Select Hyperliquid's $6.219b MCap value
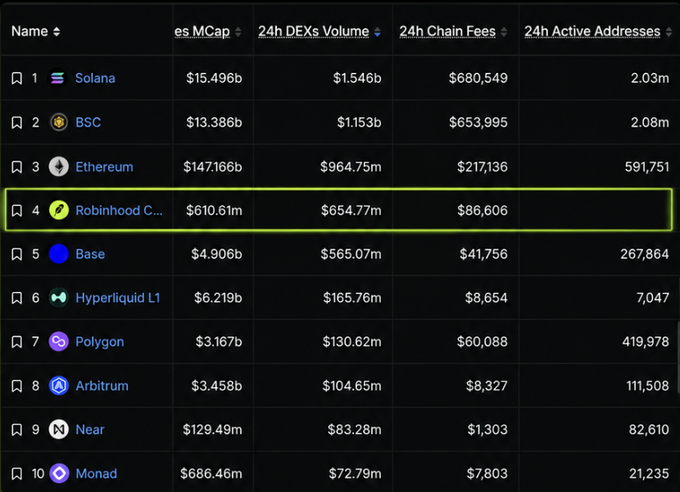 tap(218, 298)
